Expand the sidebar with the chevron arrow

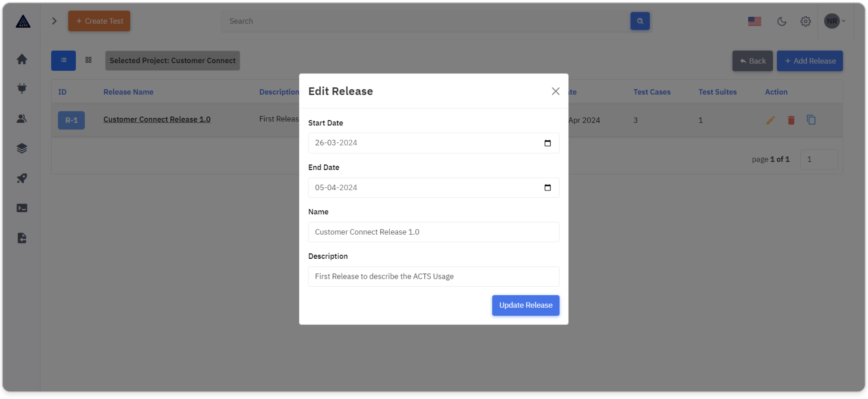54,21
